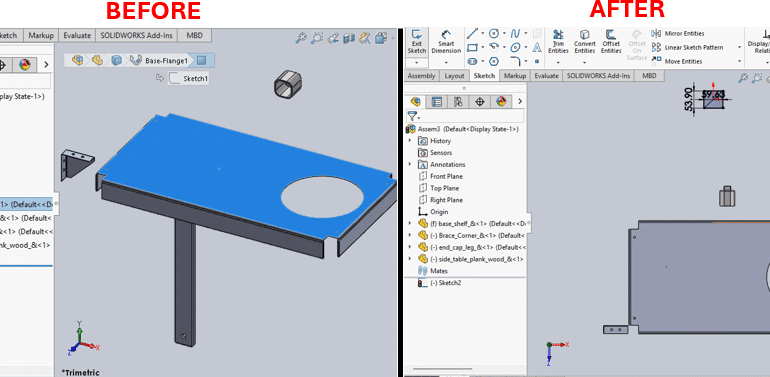
Task: Open the DimXpertManager tab in AFTER panel
Action: (x=480, y=102)
